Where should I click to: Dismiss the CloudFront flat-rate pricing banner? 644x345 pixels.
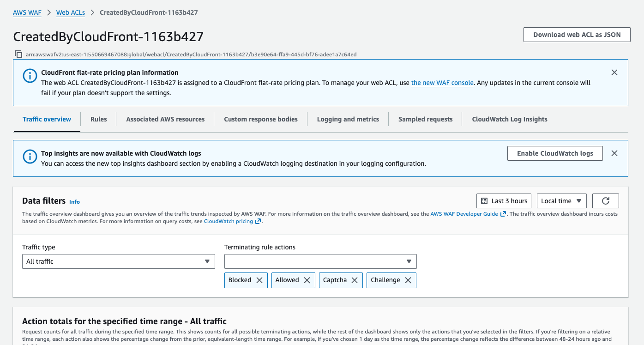pos(614,73)
